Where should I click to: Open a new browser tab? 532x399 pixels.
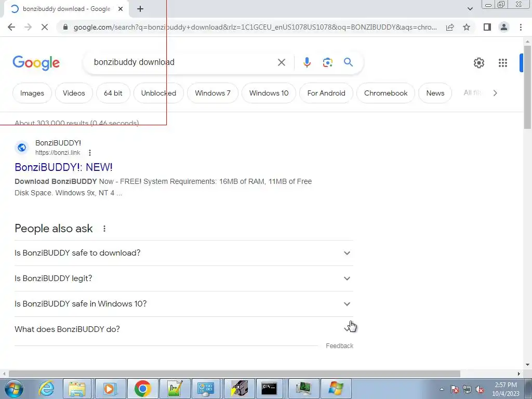coord(140,9)
